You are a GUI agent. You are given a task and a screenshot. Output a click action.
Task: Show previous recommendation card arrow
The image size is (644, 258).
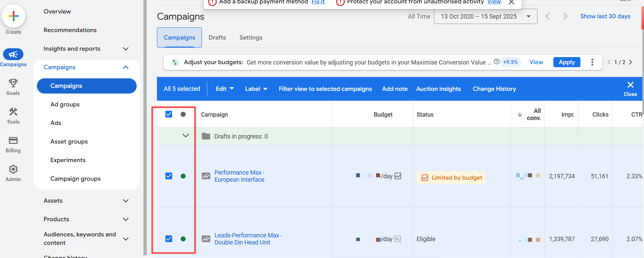[x=609, y=62]
